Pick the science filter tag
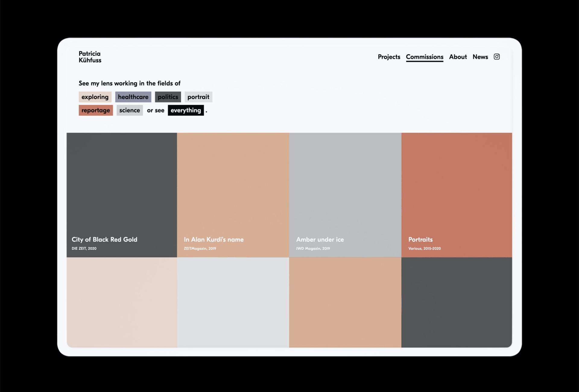 pos(129,110)
